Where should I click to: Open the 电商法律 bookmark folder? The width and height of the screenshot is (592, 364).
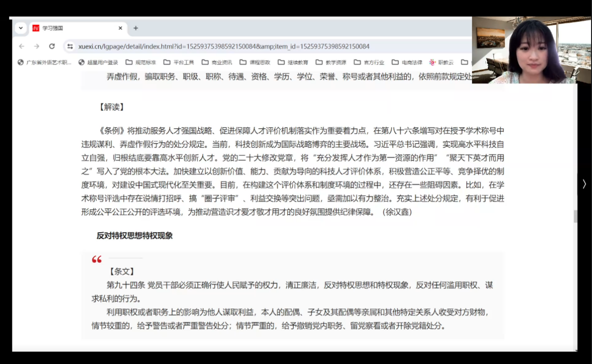407,62
